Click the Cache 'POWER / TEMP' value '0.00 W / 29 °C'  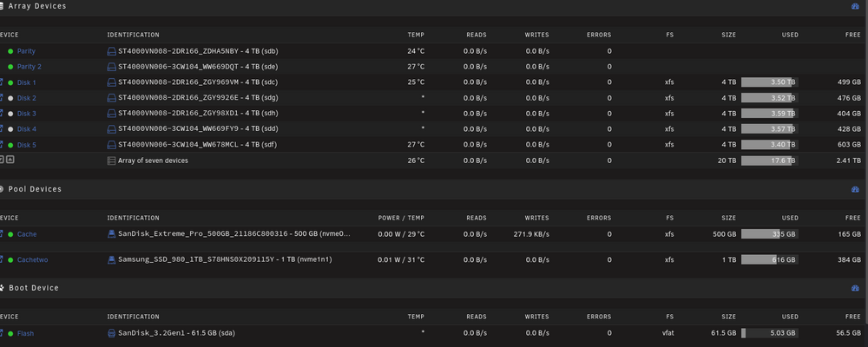coord(401,234)
